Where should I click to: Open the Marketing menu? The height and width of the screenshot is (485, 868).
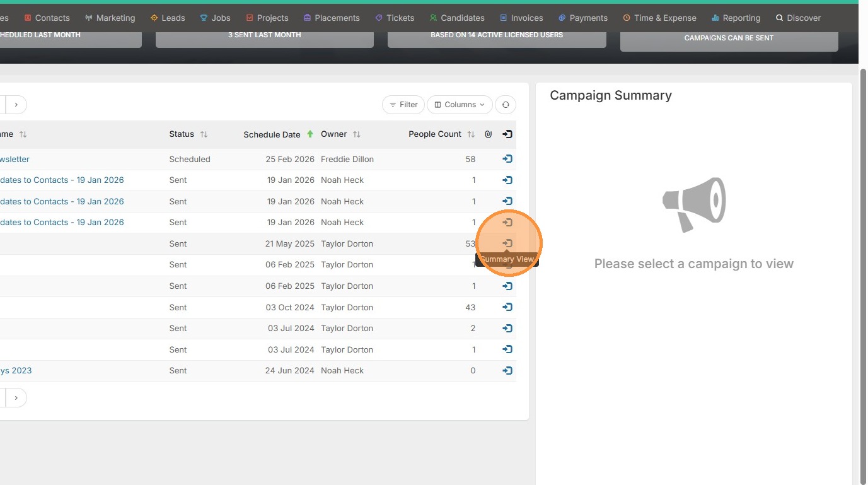pos(110,18)
